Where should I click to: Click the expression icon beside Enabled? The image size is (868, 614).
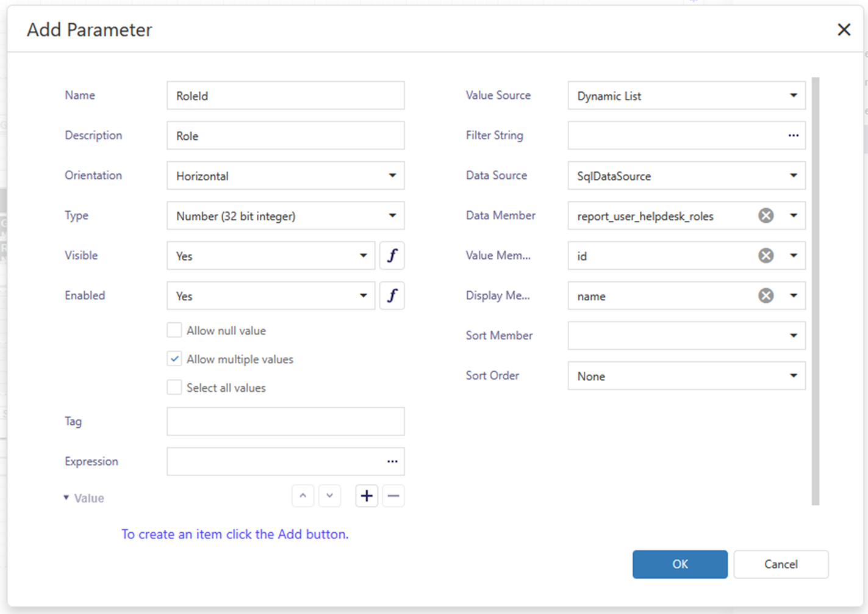click(x=392, y=296)
